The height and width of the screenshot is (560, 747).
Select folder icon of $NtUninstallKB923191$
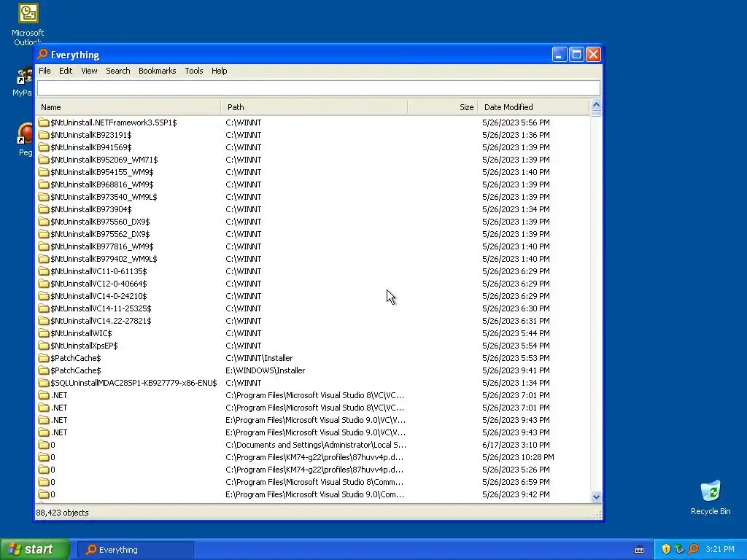44,135
